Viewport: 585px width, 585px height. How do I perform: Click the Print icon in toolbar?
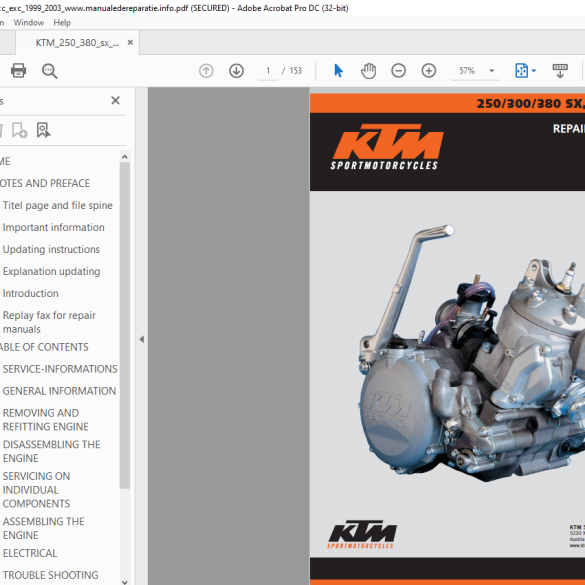coord(18,71)
